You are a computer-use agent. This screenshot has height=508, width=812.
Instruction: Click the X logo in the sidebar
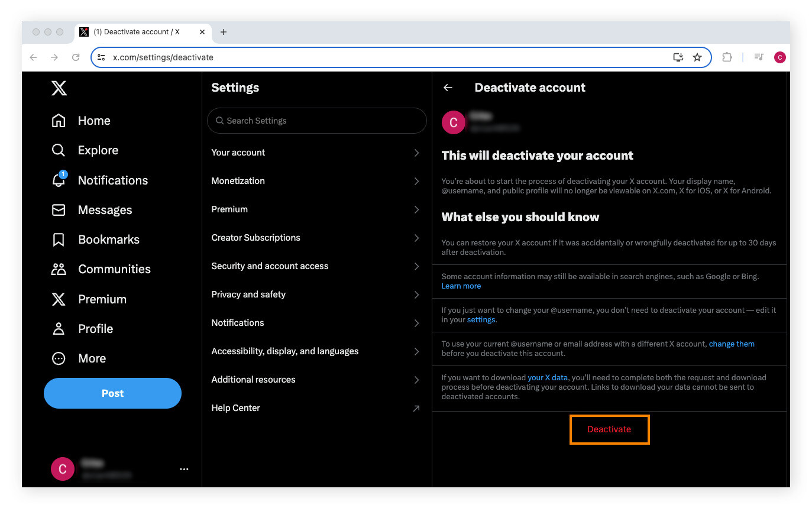coord(59,88)
